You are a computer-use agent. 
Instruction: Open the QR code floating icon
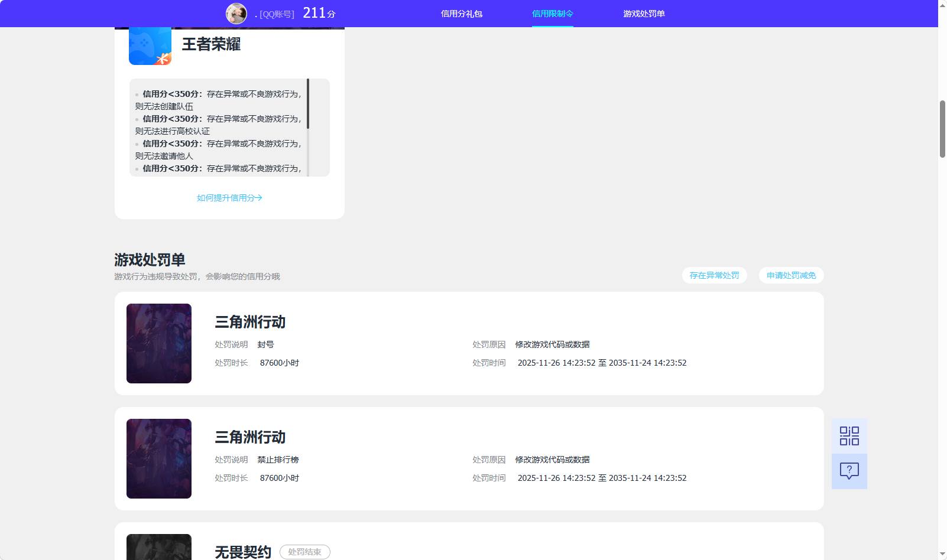[x=849, y=436]
